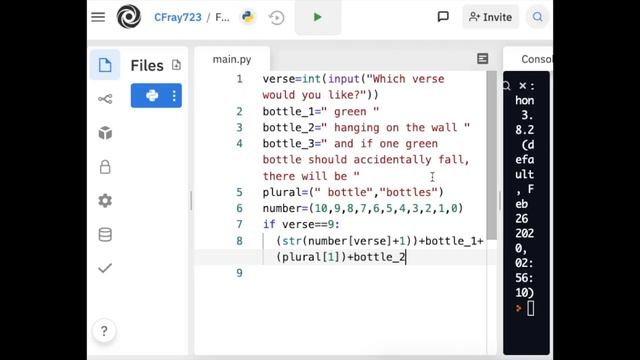The height and width of the screenshot is (360, 640).
Task: Open the CFray723 profile link
Action: pos(178,17)
